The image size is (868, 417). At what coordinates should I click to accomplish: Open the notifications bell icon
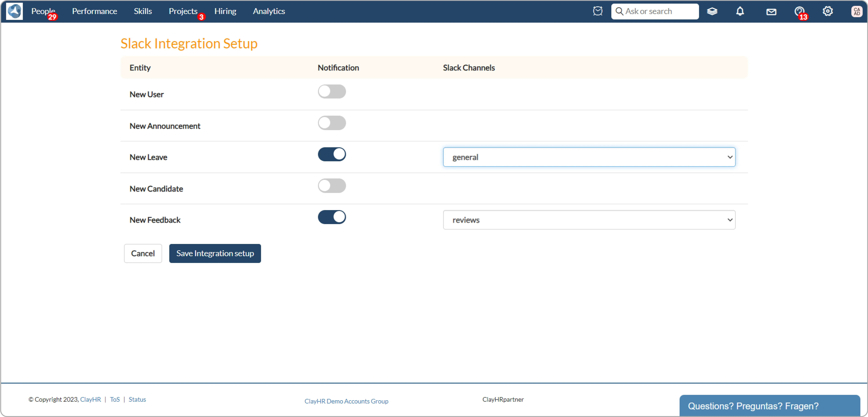click(740, 11)
